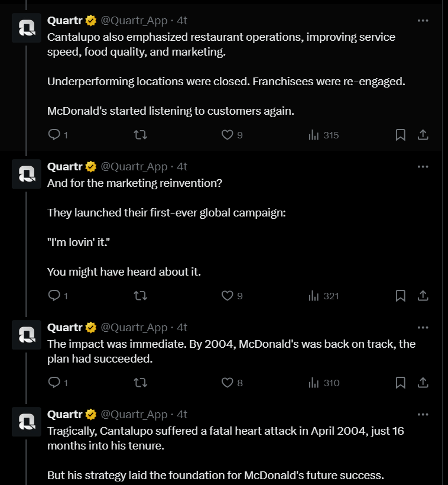This screenshot has width=448, height=485.
Task: View analytics showing 315 views
Action: 324,135
